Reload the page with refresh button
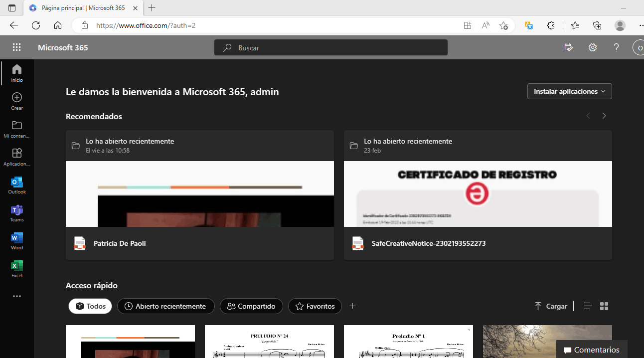Viewport: 644px width, 358px height. click(x=36, y=25)
